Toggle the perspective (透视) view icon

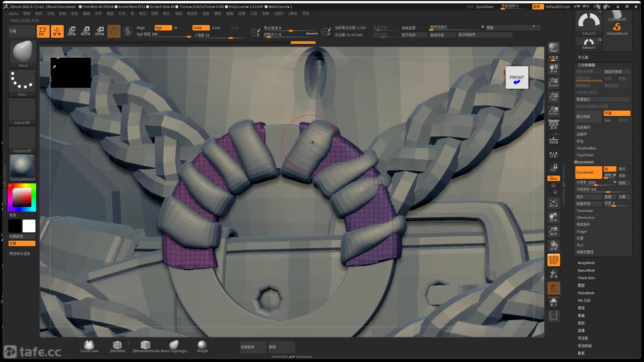coord(553,125)
